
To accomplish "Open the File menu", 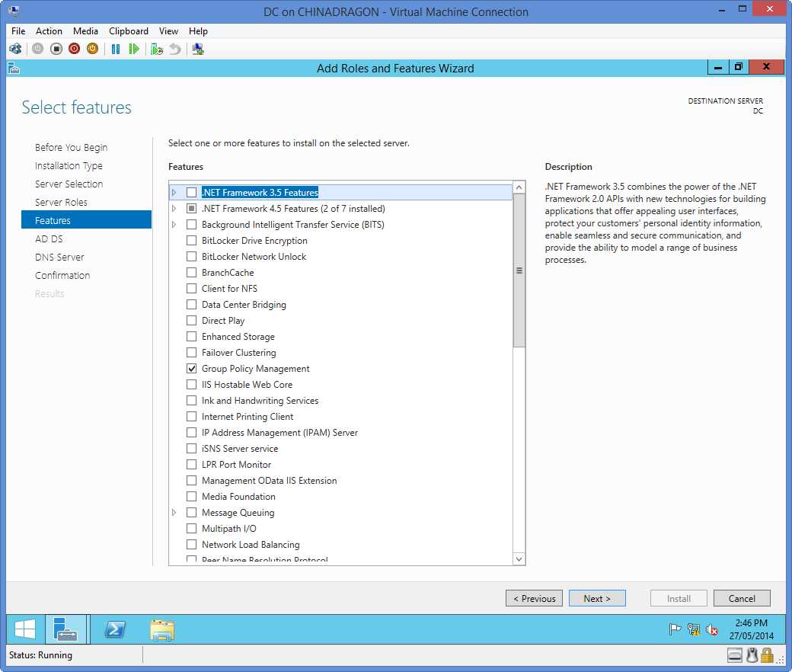I will 18,30.
